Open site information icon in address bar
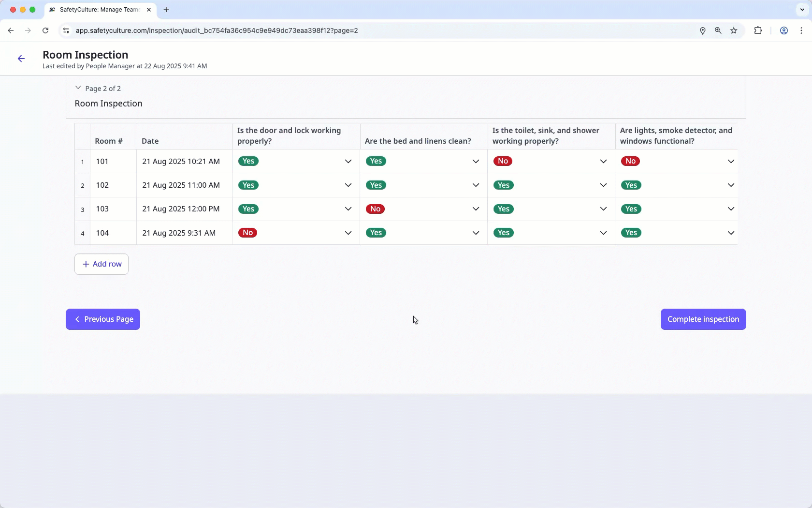 point(66,30)
